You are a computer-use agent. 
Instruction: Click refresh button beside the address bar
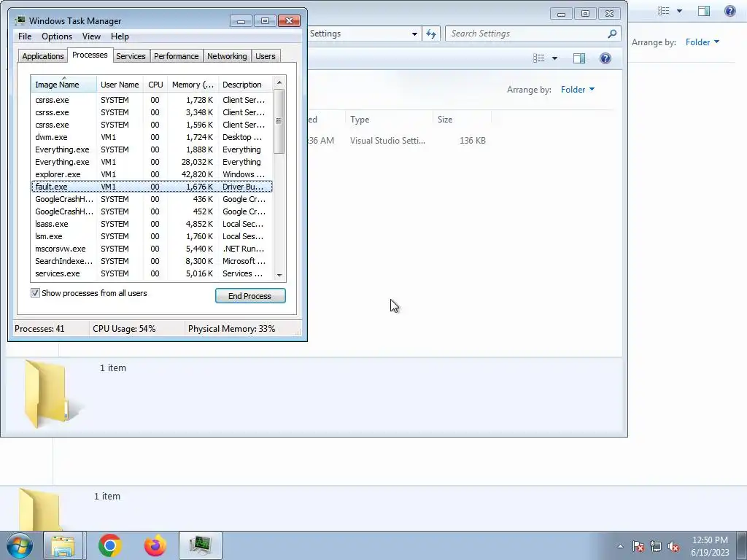(x=431, y=34)
